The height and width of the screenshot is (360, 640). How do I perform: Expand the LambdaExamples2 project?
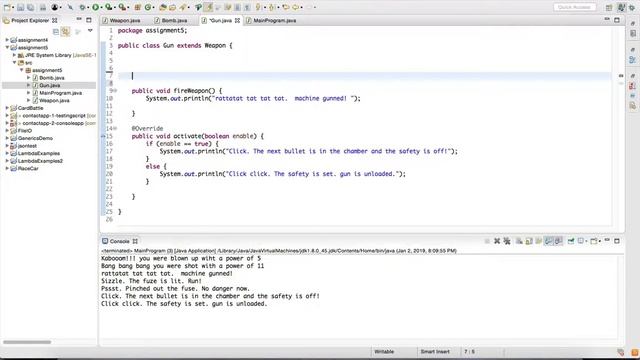point(7,161)
